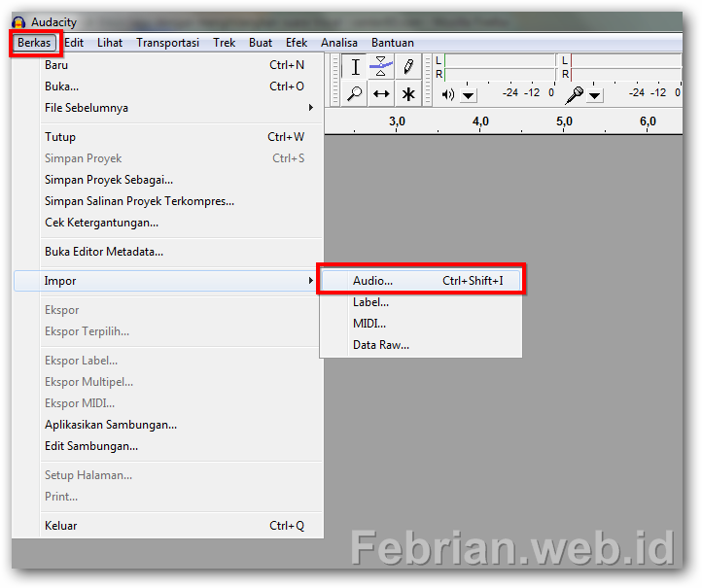Open the Transportasi menu
702x588 pixels.
167,43
